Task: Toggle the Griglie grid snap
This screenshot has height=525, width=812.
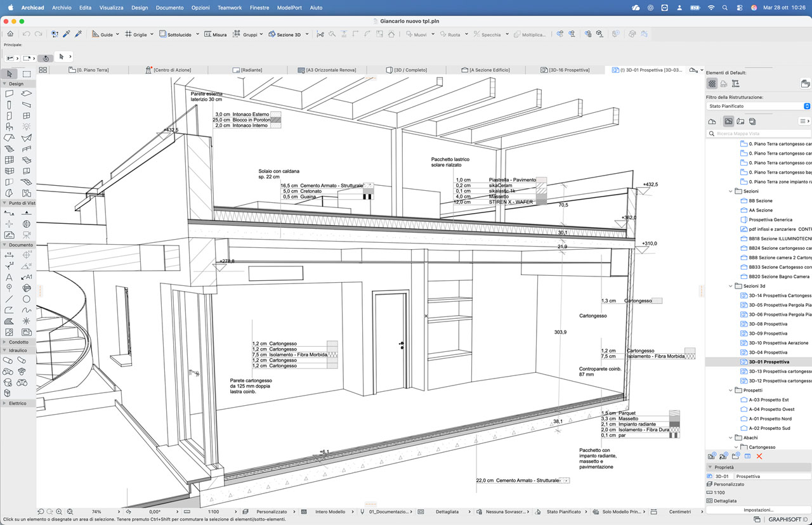Action: (136, 34)
